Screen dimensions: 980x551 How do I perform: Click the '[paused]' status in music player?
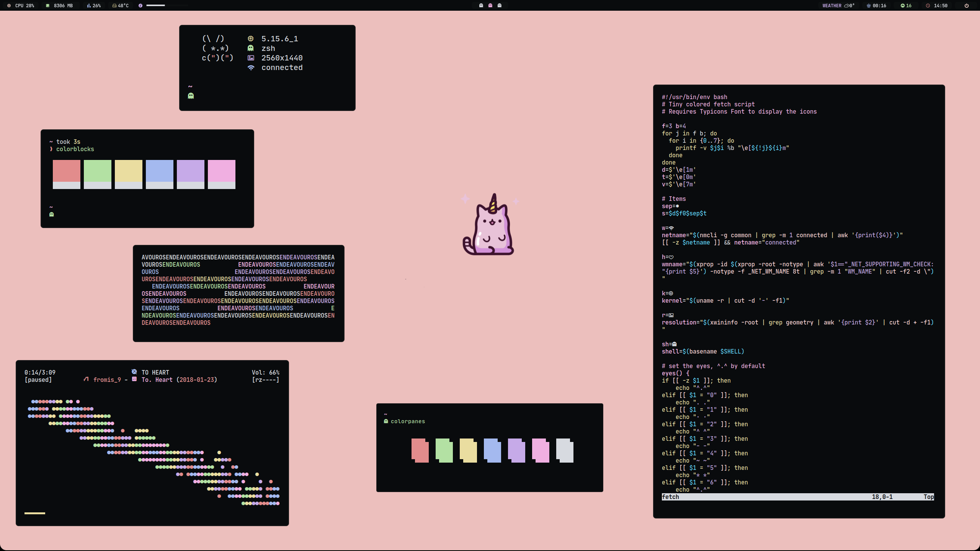coord(38,380)
